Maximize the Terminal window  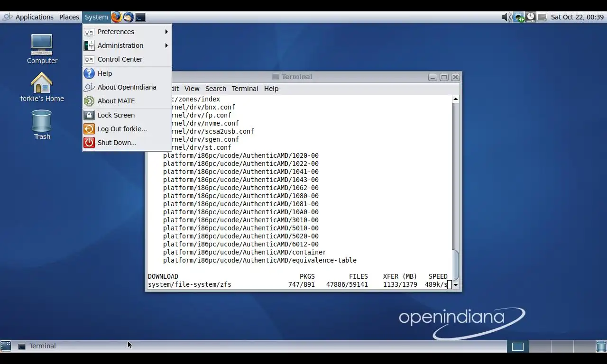444,77
